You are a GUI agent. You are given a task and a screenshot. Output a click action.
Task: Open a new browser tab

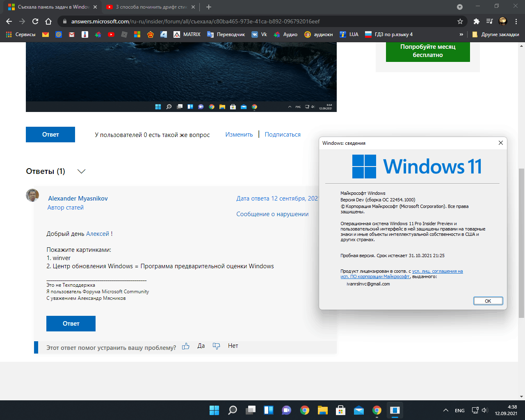click(x=209, y=7)
